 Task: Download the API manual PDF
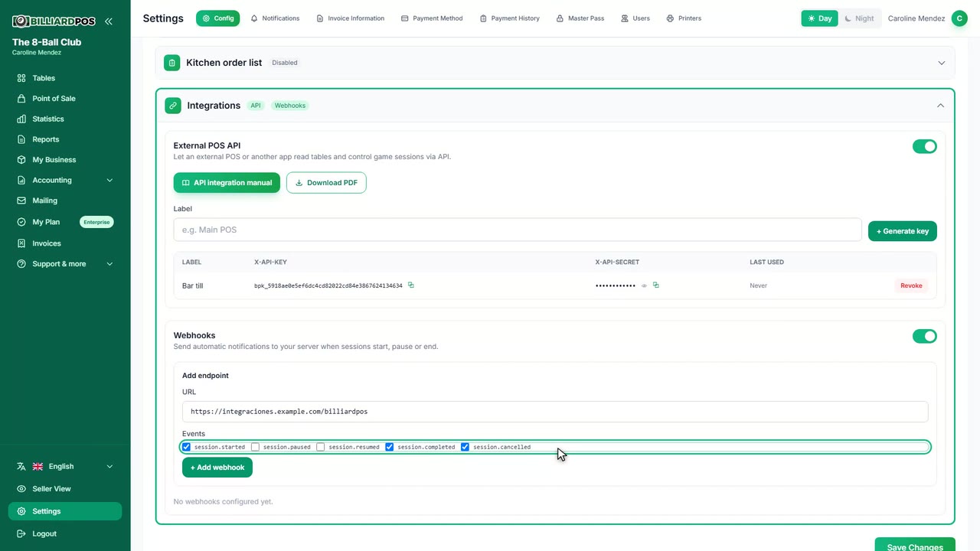(x=326, y=183)
